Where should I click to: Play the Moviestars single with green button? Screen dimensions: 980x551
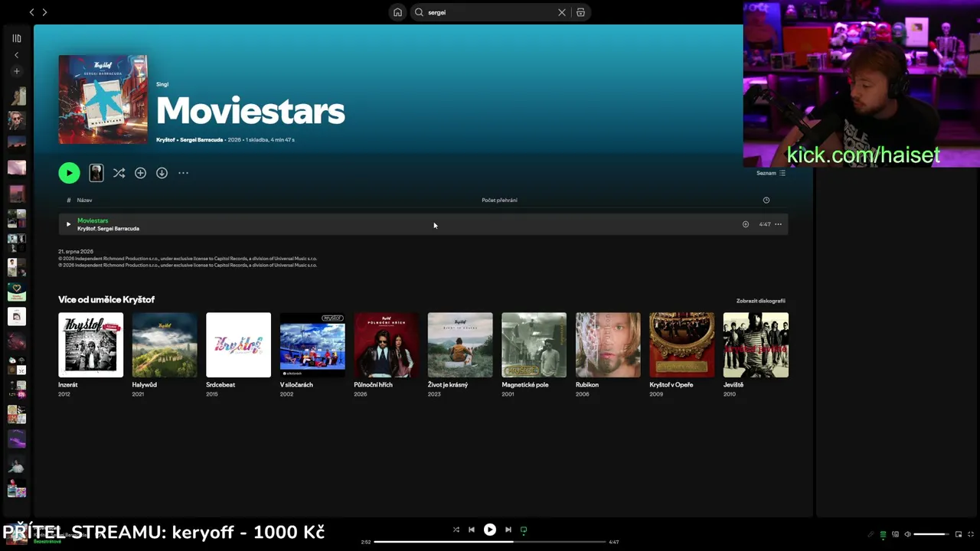(x=69, y=173)
